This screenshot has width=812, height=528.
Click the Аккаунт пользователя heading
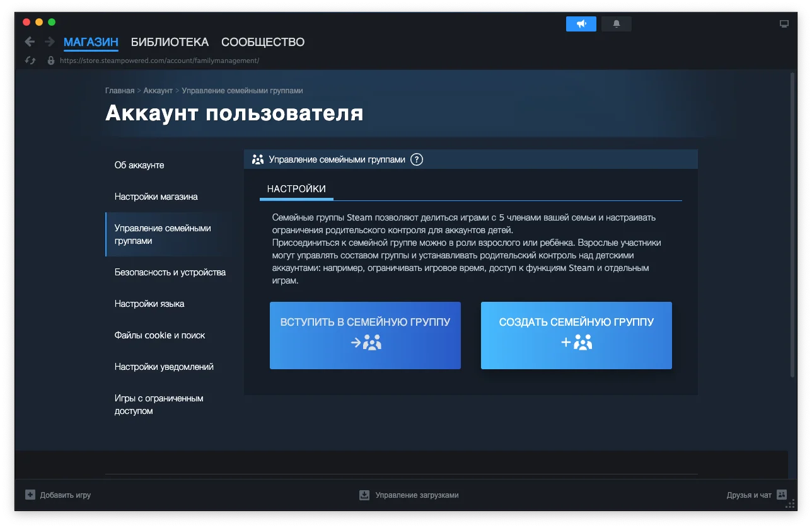click(x=234, y=113)
